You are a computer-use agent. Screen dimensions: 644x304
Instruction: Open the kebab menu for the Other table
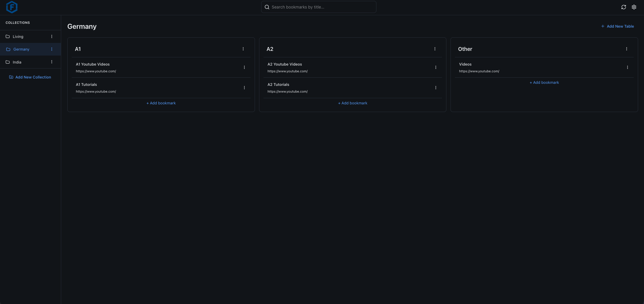(627, 49)
